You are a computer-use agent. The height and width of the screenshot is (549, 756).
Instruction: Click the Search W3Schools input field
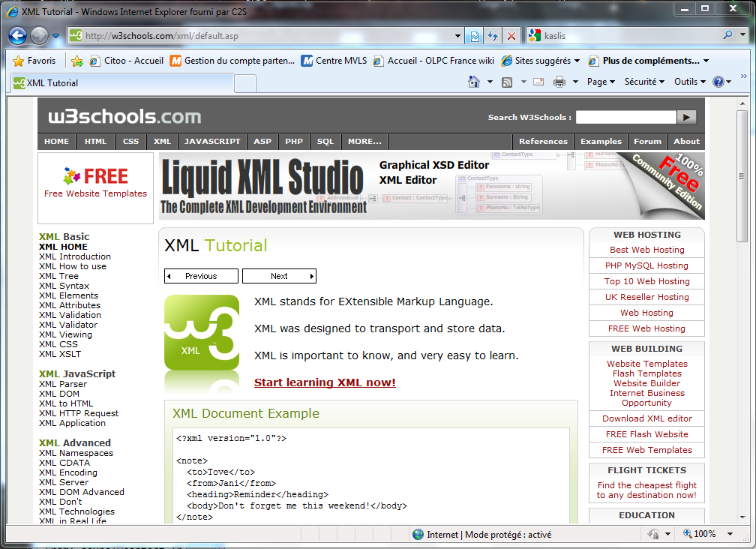625,117
